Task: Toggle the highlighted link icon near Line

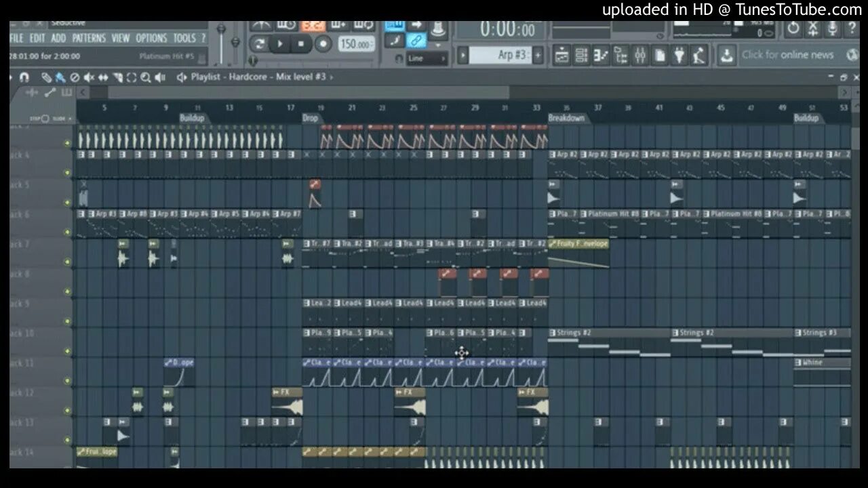Action: point(416,41)
